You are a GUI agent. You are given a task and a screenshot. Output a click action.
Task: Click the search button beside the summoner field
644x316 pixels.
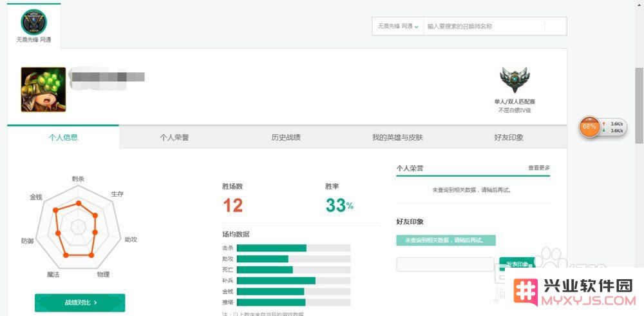point(555,26)
